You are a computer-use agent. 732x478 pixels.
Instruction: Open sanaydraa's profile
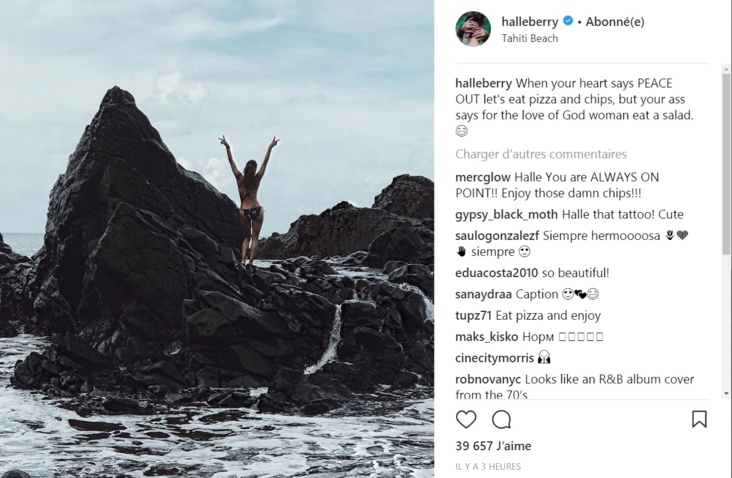coord(483,294)
